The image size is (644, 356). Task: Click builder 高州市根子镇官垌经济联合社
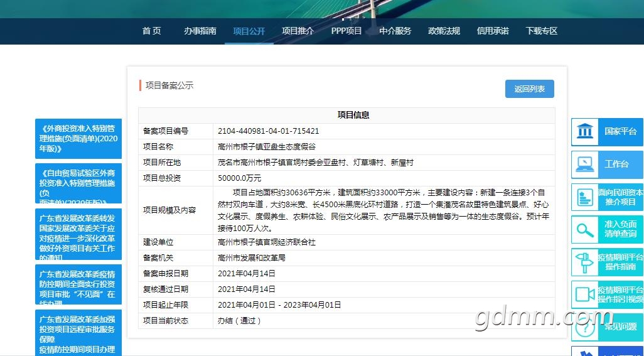click(x=267, y=242)
